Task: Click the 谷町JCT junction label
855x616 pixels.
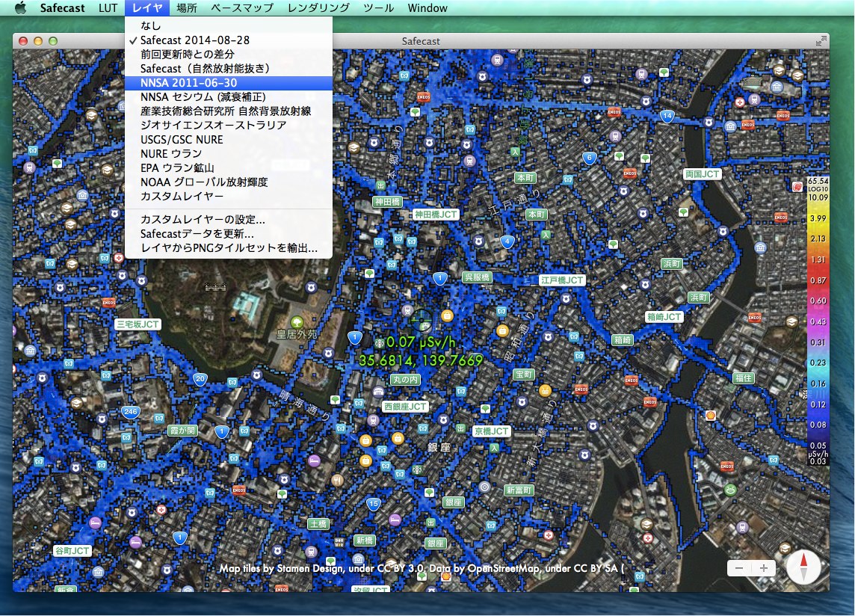Action: tap(72, 550)
